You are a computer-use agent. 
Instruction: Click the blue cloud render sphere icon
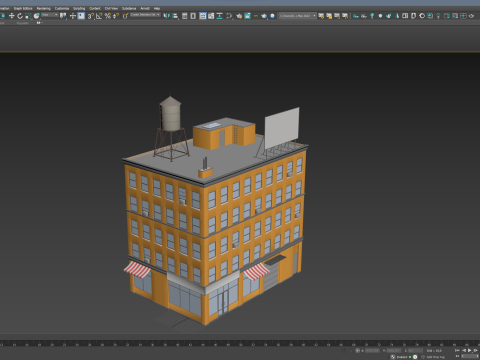click(x=272, y=16)
